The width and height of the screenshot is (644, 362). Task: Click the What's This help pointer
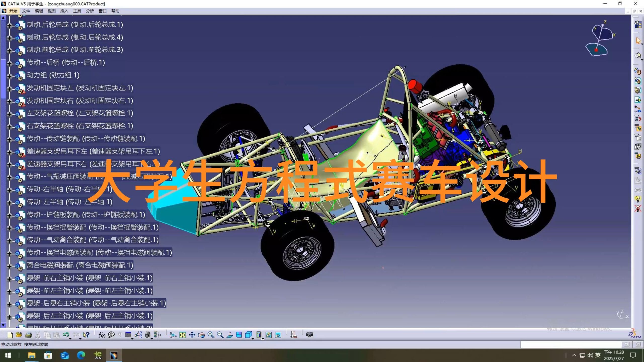tap(86, 335)
